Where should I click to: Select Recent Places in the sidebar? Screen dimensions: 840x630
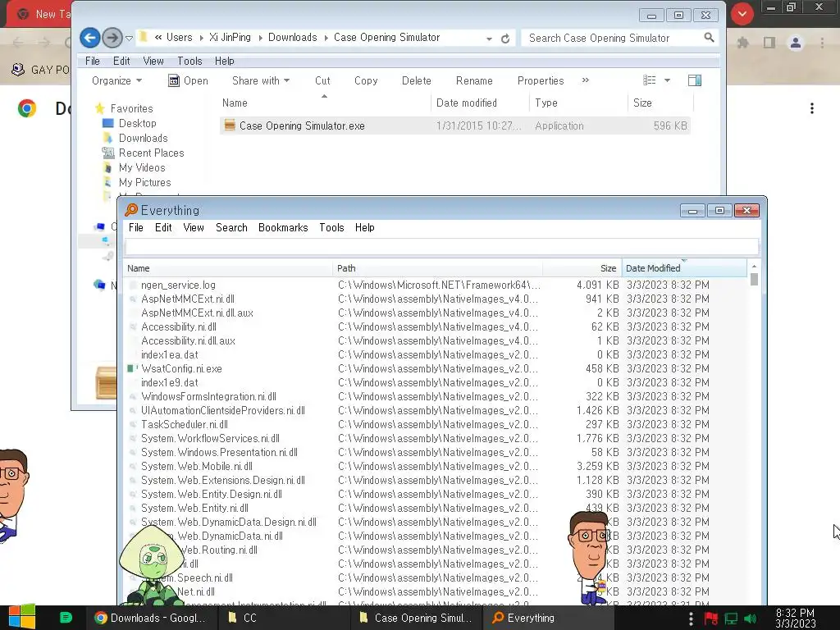click(151, 153)
